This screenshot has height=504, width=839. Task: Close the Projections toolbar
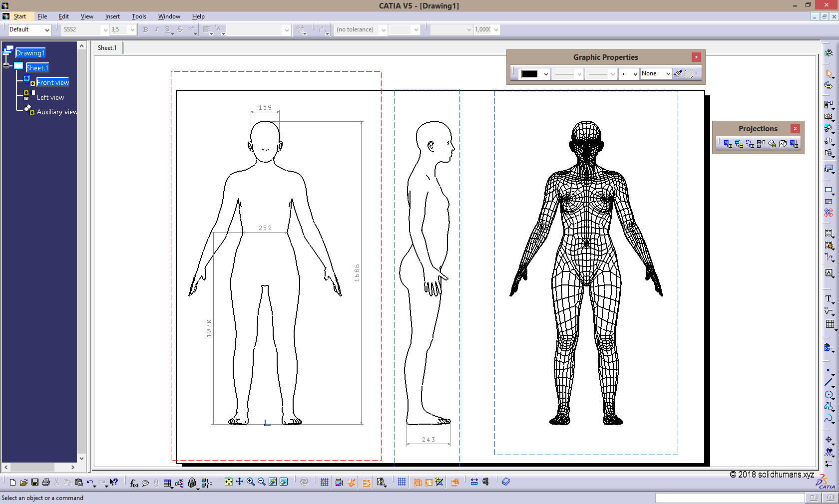click(x=795, y=128)
